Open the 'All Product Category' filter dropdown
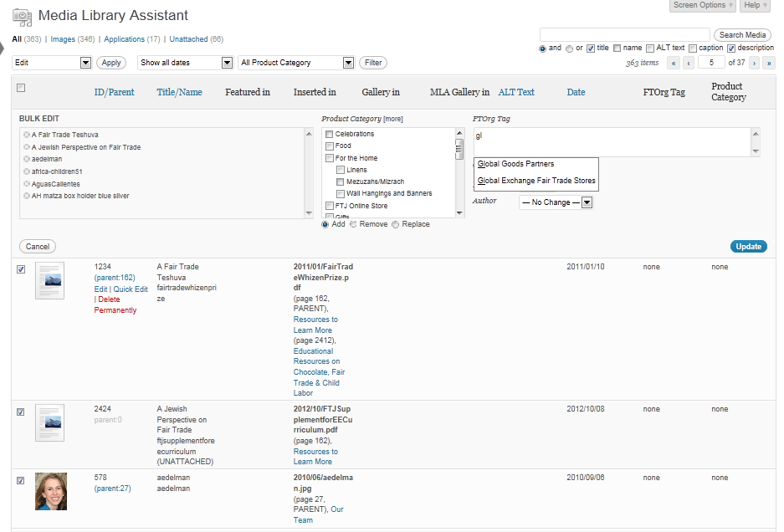 pyautogui.click(x=296, y=63)
